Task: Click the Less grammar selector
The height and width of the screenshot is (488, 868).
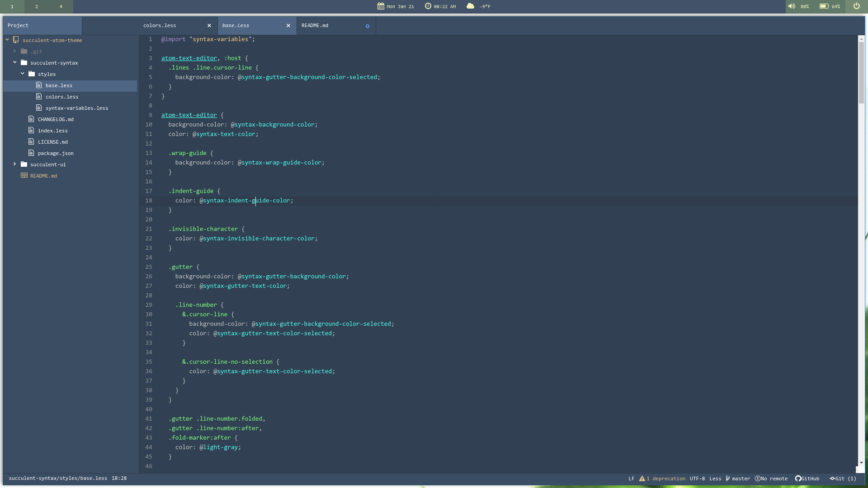Action: (715, 479)
